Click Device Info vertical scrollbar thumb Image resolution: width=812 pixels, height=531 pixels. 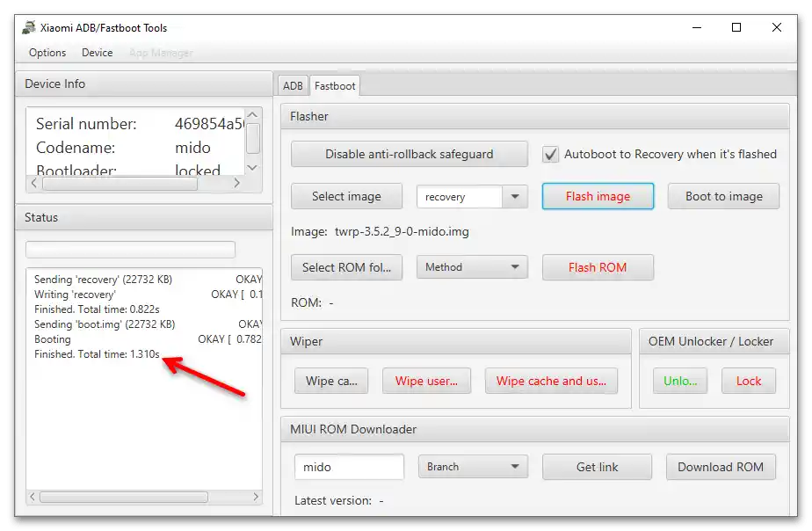tap(253, 138)
